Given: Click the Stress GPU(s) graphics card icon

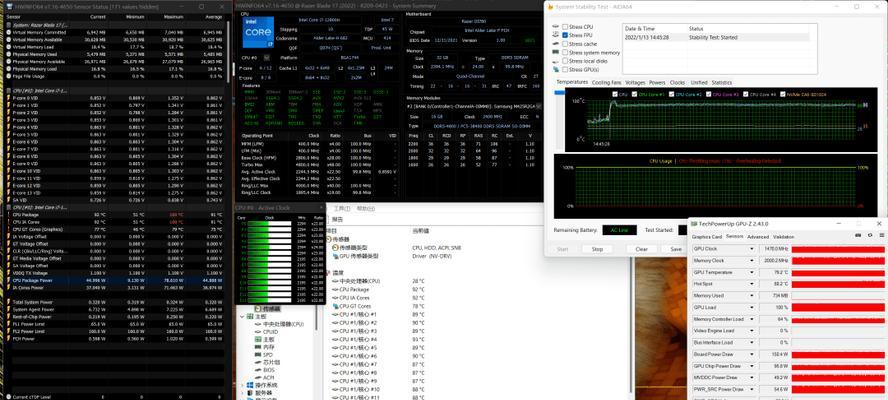Looking at the screenshot, I should (557, 69).
